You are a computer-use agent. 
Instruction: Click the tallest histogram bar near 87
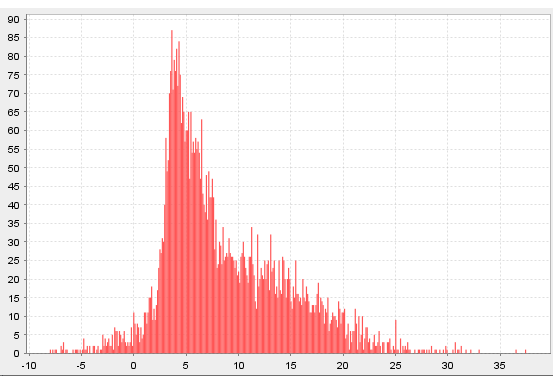pos(172,192)
